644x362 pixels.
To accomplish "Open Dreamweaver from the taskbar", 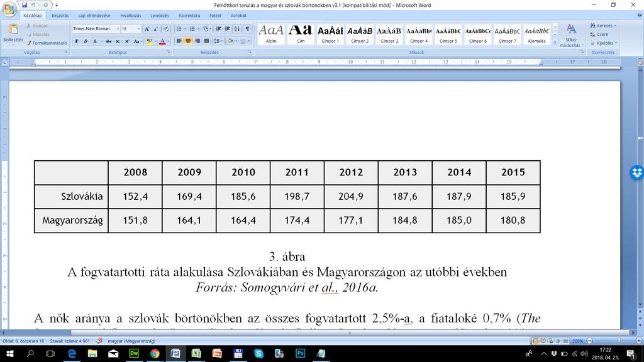I will point(134,353).
